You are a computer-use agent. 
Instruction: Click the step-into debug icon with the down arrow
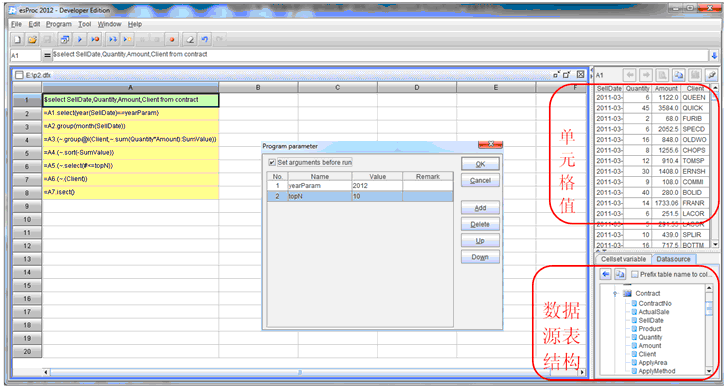tap(113, 40)
